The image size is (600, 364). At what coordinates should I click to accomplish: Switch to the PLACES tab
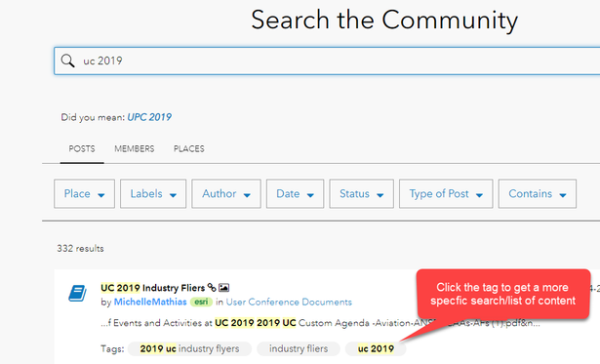(x=189, y=149)
